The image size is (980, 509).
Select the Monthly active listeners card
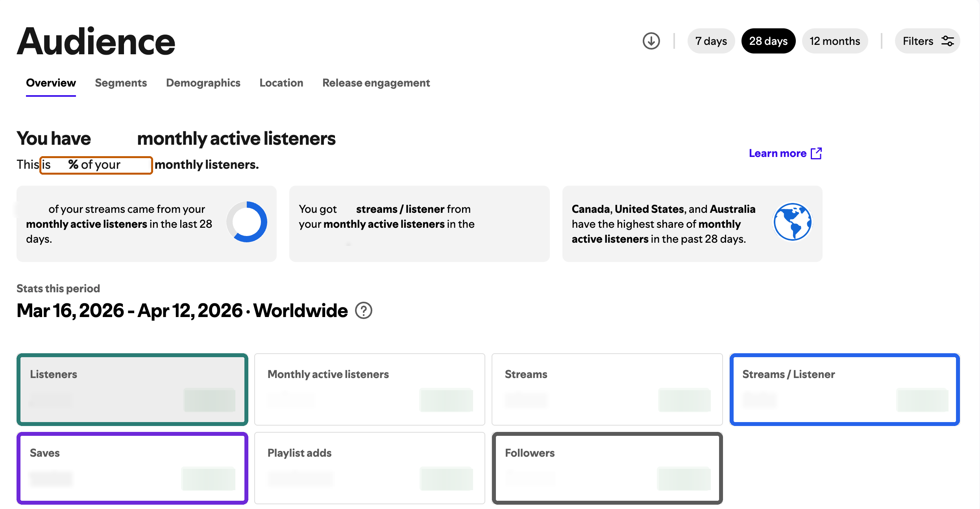point(370,389)
